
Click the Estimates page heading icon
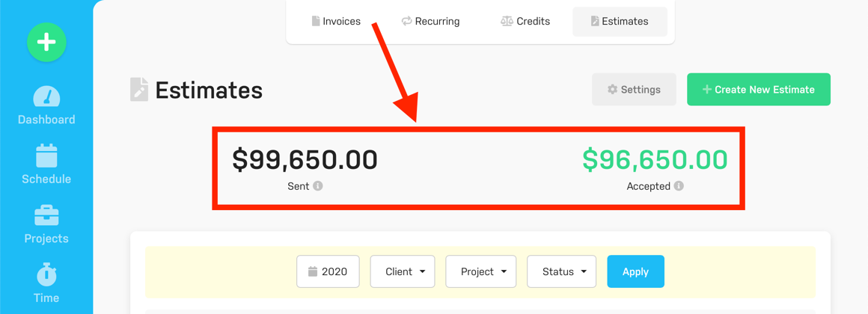139,90
